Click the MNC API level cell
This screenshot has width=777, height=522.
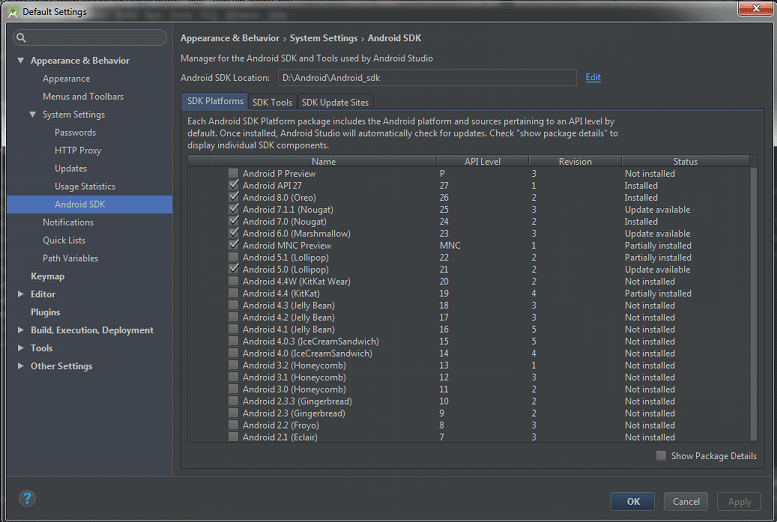[450, 245]
